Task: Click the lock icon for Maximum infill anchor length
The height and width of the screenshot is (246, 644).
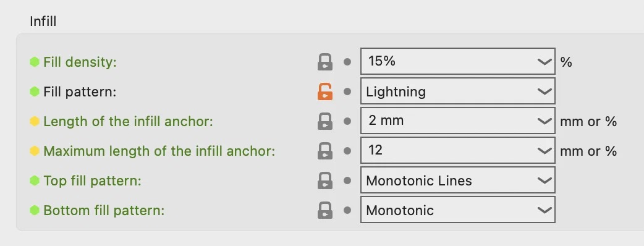Action: pyautogui.click(x=325, y=151)
